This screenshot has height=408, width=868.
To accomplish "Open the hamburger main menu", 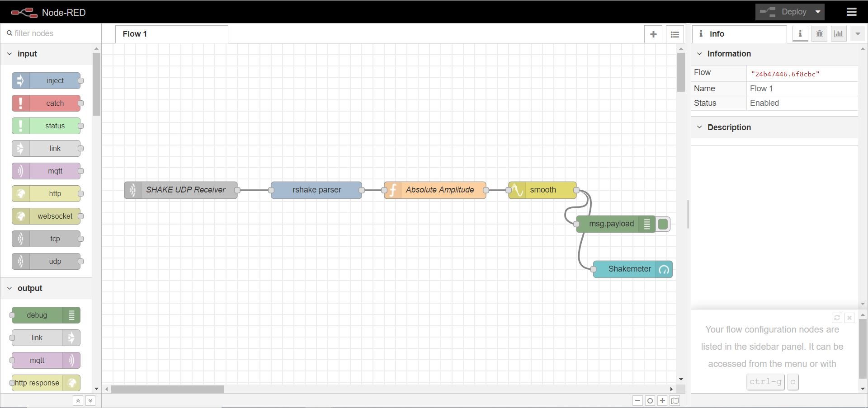I will click(x=851, y=12).
